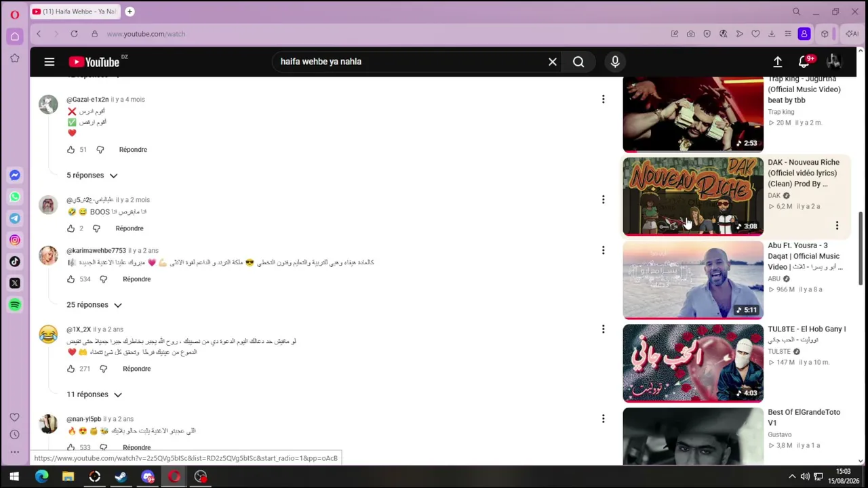Open the page translate icon
This screenshot has height=488, width=868.
click(x=723, y=34)
